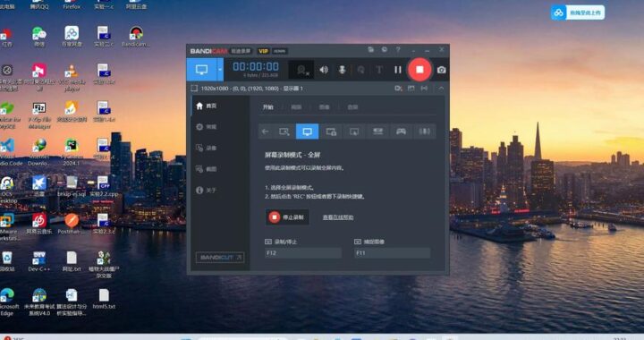Image resolution: width=644 pixels, height=340 pixels.
Task: Click the 1920x1080 display info text
Action: click(x=251, y=89)
